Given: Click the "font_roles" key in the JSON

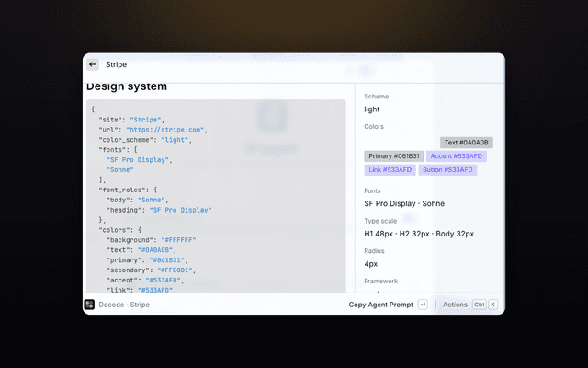Looking at the screenshot, I should 122,190.
